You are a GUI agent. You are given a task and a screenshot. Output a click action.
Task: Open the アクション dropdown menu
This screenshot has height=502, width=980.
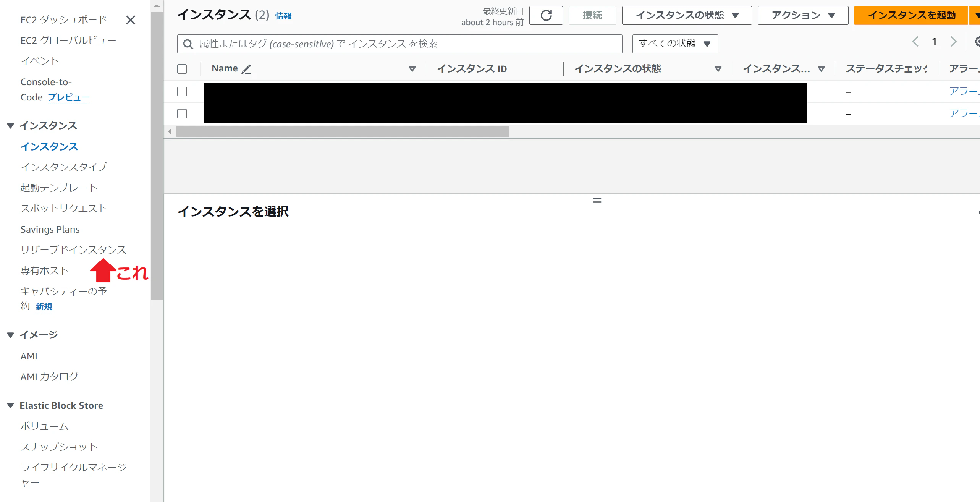tap(802, 15)
